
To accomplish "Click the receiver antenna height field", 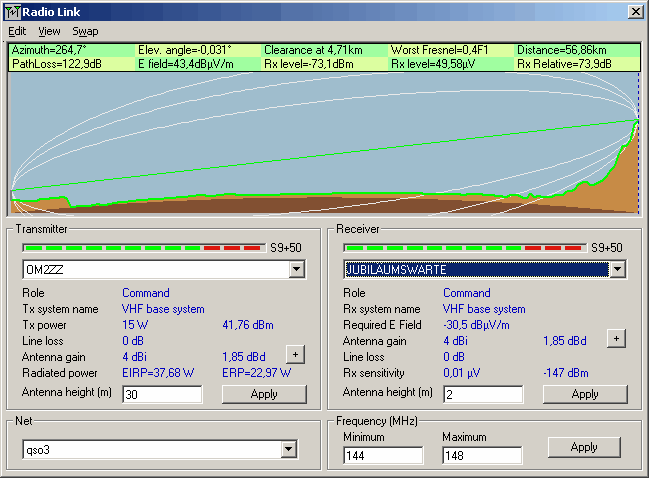I will coord(483,394).
